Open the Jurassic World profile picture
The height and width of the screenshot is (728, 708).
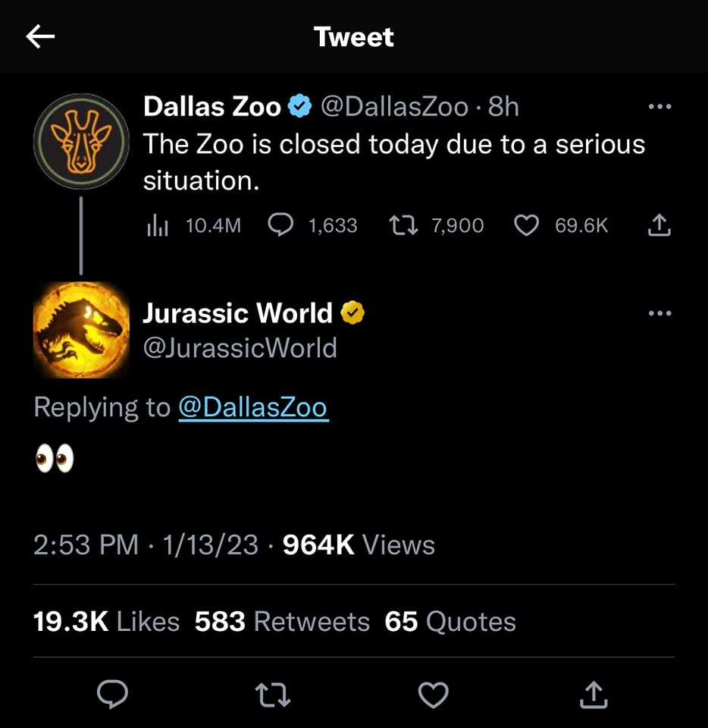pyautogui.click(x=82, y=330)
